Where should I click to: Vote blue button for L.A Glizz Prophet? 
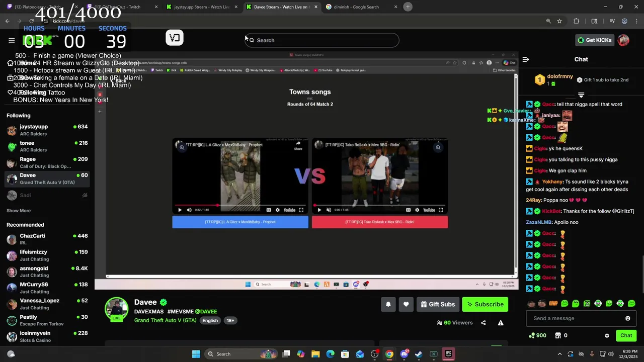(240, 222)
